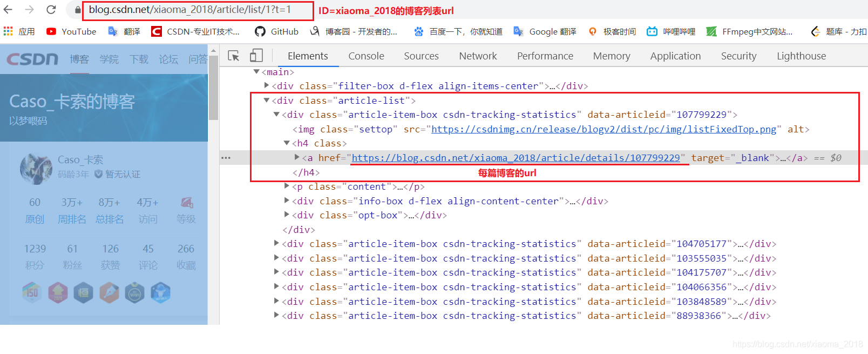This screenshot has height=354, width=868.
Task: Click the site security lock icon
Action: (x=78, y=10)
